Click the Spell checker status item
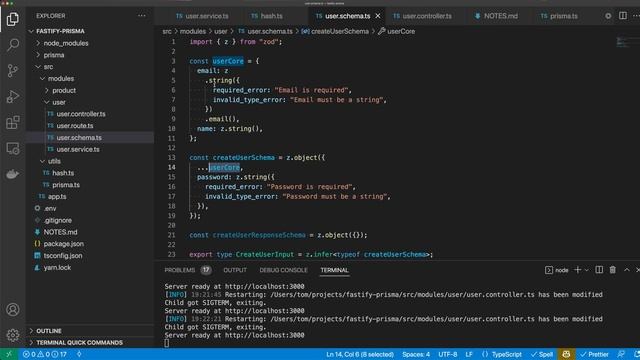The width and height of the screenshot is (640, 360). [x=542, y=354]
